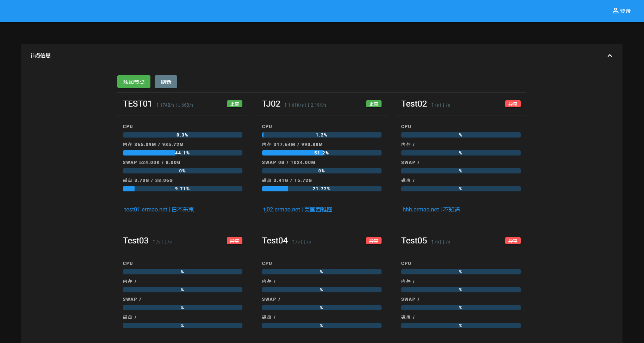This screenshot has width=644, height=343.
Task: Open hhh.ermao.net | 不知道 link
Action: click(431, 209)
